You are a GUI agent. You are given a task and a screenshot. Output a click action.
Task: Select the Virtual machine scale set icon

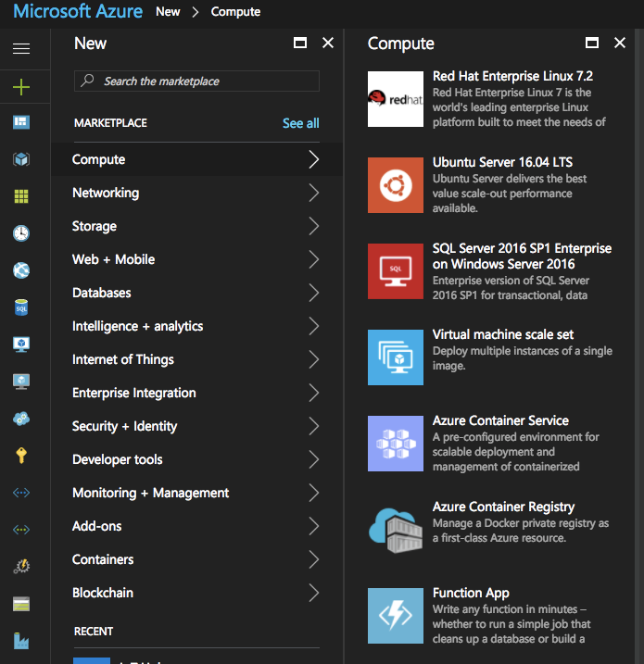click(x=395, y=357)
